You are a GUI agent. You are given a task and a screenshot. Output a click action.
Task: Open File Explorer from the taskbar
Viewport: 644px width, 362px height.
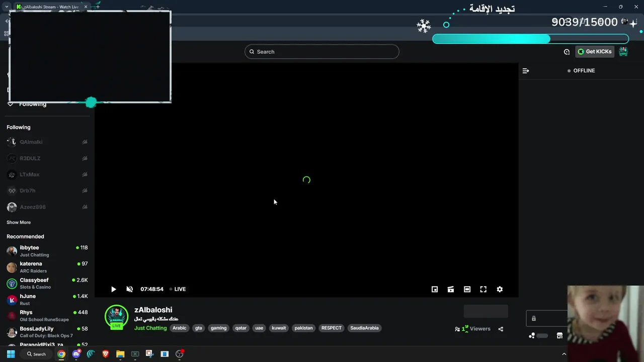pos(120,354)
